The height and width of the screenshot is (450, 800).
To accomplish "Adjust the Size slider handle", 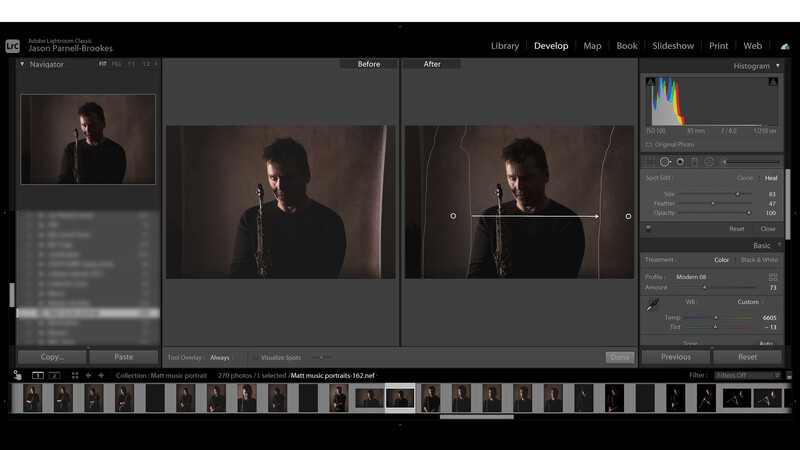I will [737, 194].
